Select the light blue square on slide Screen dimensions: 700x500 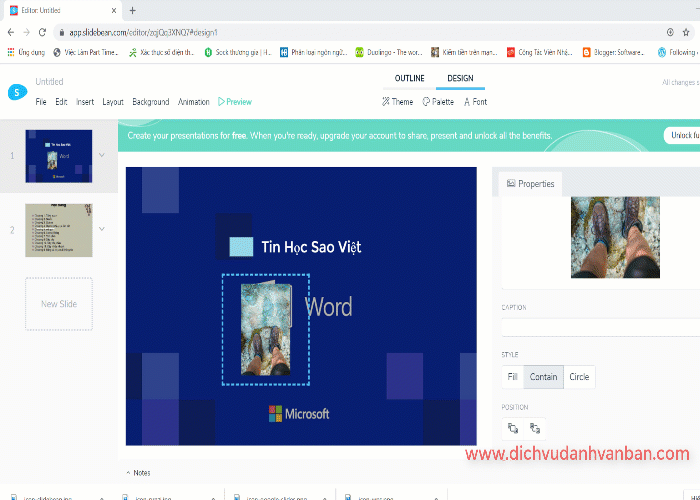(241, 247)
